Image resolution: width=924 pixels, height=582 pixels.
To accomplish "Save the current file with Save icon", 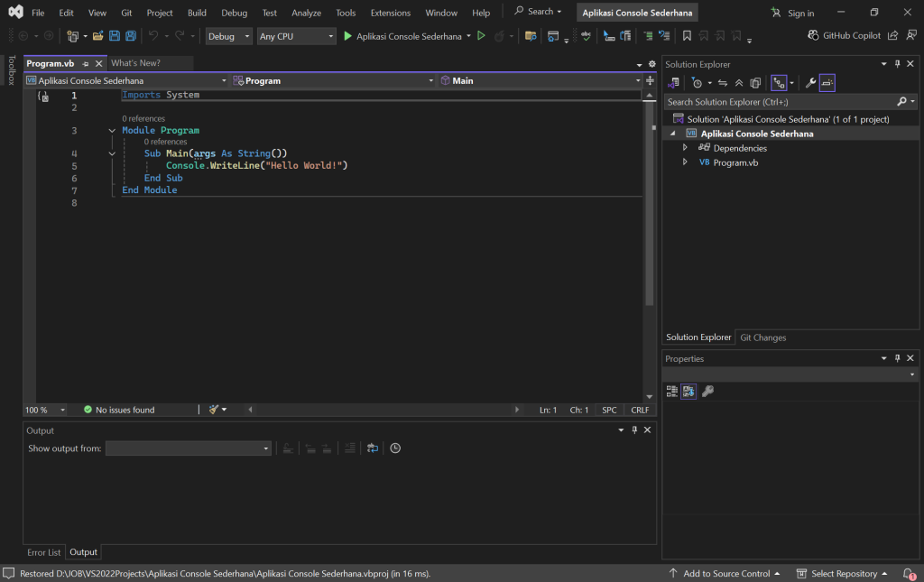I will click(x=115, y=36).
